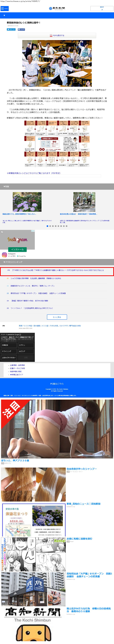Viewport: 114px width, 644px height.
Task: Open ranking 04 竜巻 video article
Action: click(29, 301)
